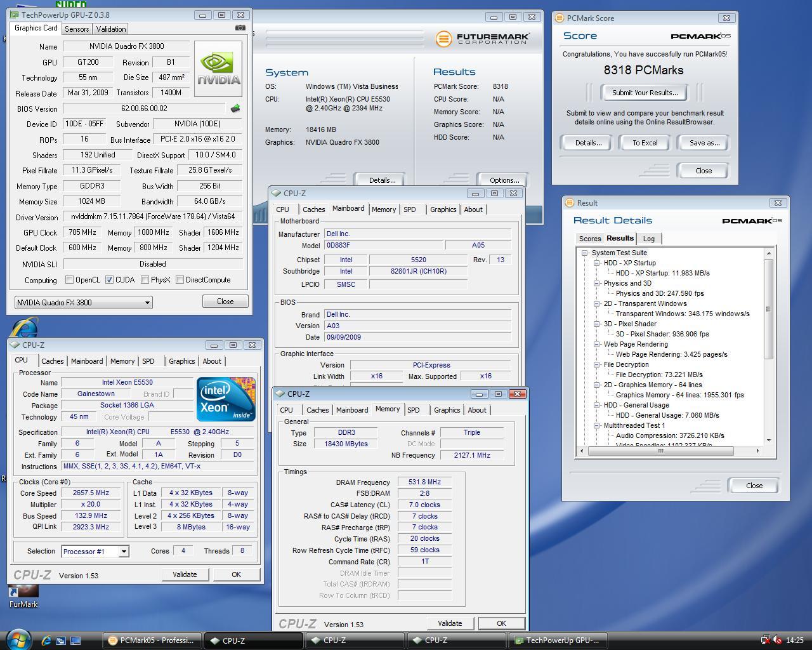Open the Processor #1 selection dropdown

click(95, 551)
